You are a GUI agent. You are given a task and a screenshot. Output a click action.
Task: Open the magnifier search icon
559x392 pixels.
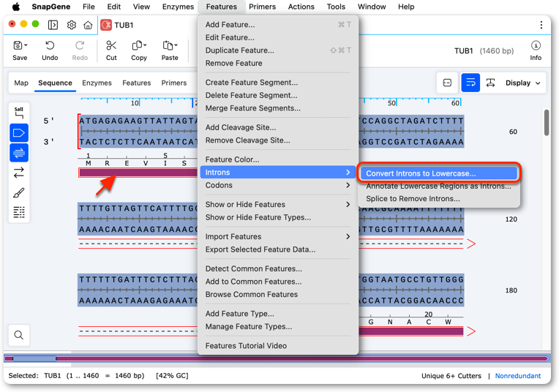[x=19, y=335]
